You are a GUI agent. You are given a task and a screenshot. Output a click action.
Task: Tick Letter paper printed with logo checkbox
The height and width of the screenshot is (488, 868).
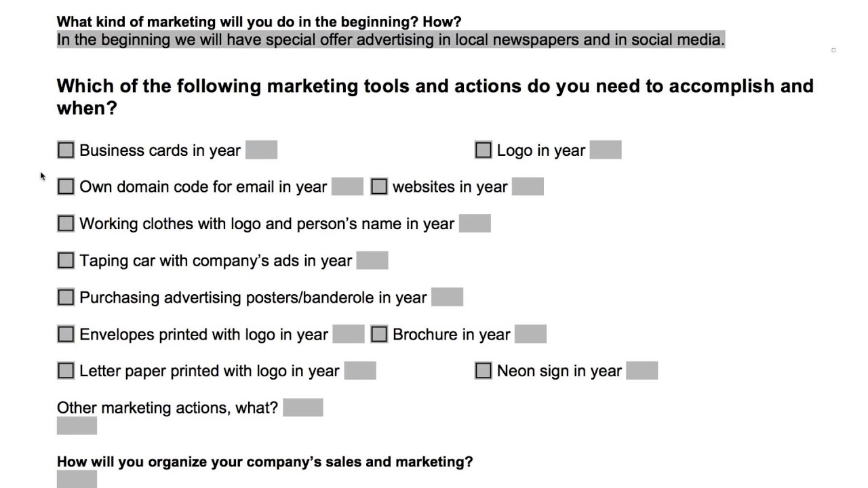[x=66, y=371]
